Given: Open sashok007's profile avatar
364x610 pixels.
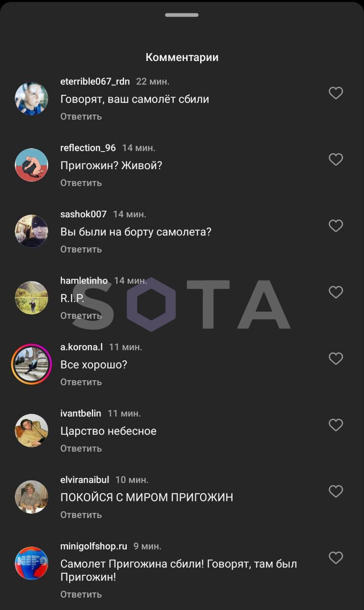Looking at the screenshot, I should point(31,231).
